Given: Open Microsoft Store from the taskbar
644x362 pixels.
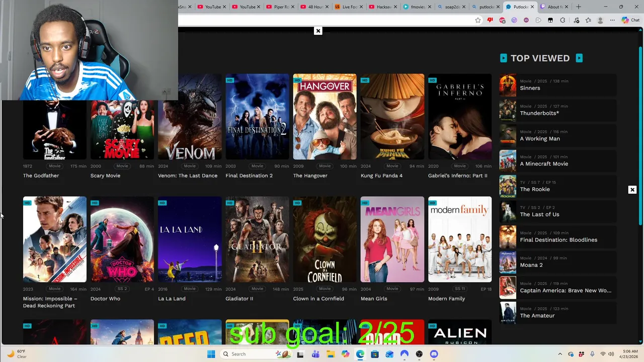Looking at the screenshot, I should point(375,354).
